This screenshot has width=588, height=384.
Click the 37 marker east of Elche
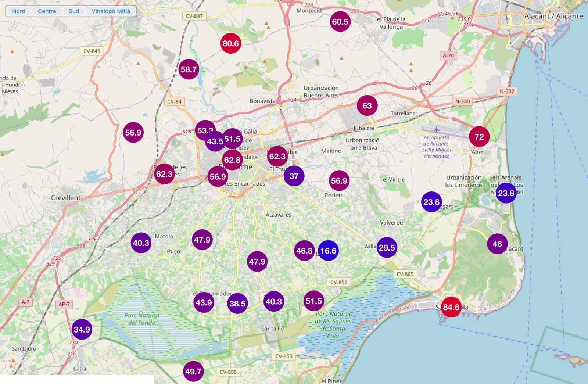[x=294, y=176]
